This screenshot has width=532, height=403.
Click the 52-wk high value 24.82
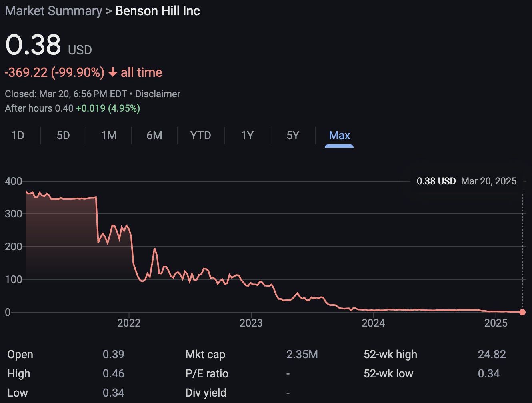tap(492, 355)
